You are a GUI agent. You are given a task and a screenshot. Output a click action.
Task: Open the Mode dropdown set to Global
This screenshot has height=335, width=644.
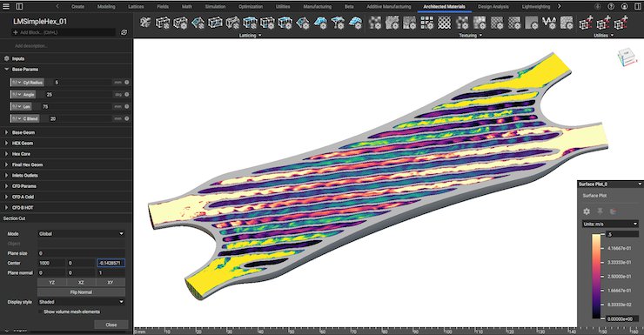click(81, 233)
